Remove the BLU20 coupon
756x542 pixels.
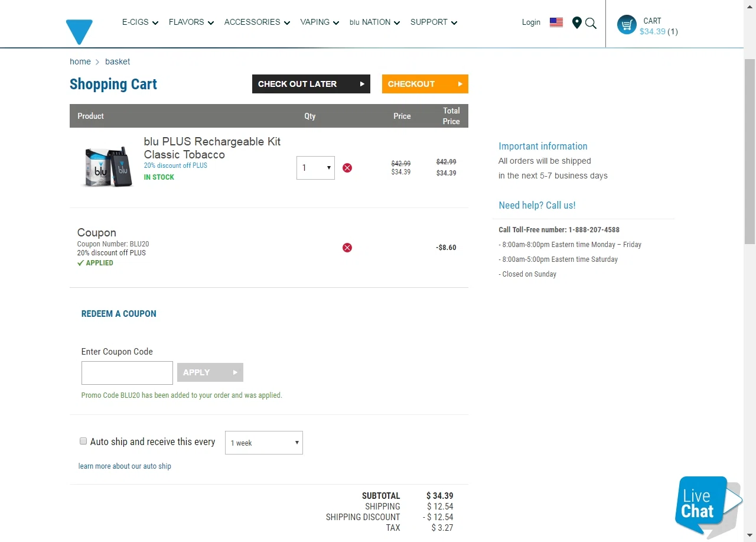point(347,248)
